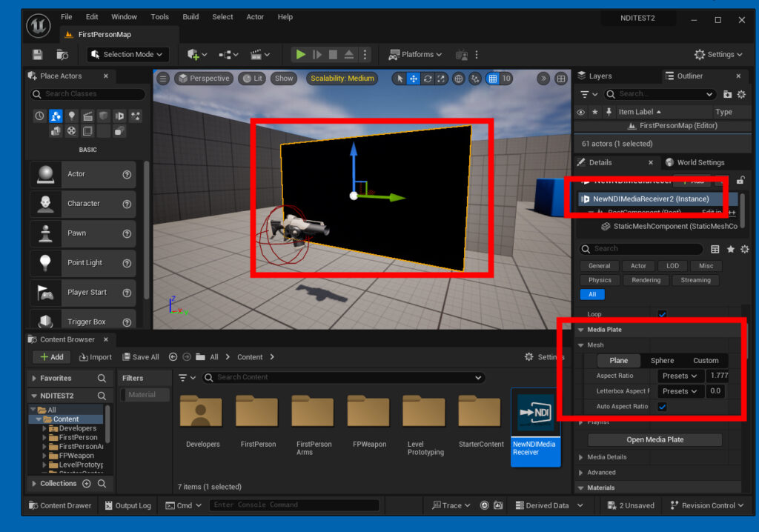
Task: Select the viewport Select Objects cursor tool
Action: point(400,79)
